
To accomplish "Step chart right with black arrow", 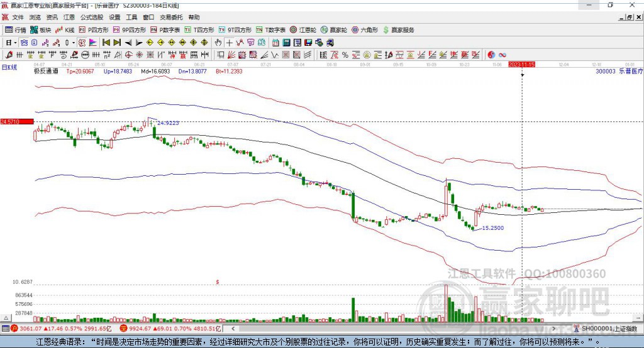I will [x=139, y=43].
